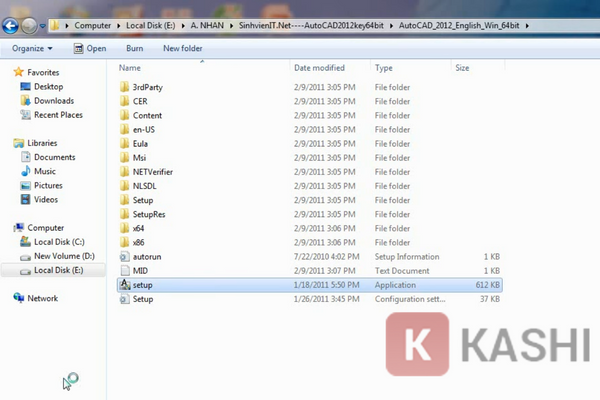Click the Eula folder icon
The height and width of the screenshot is (400, 600).
pos(124,144)
